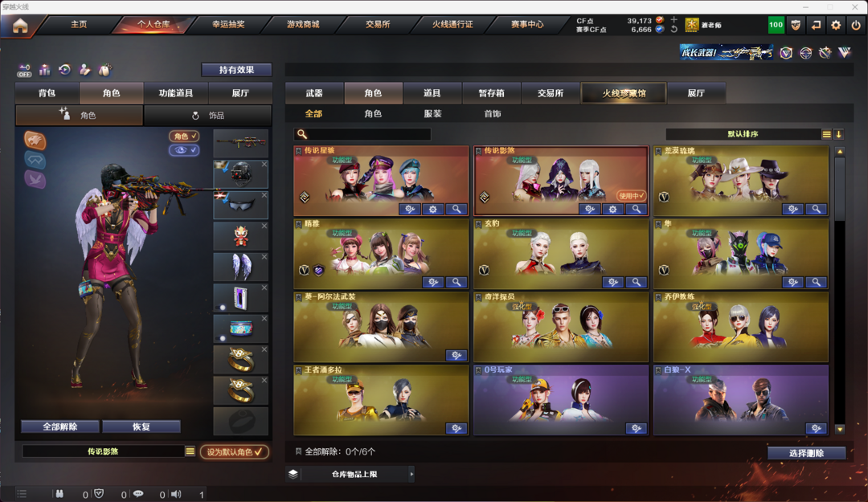Toggle the key OFF switch icon
The width and height of the screenshot is (868, 502).
point(24,70)
